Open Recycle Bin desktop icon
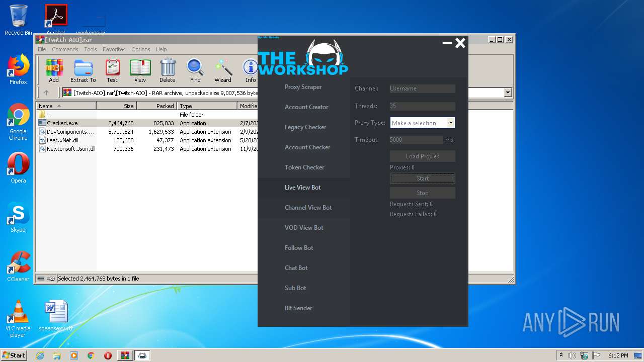This screenshot has width=644, height=362. tap(18, 20)
